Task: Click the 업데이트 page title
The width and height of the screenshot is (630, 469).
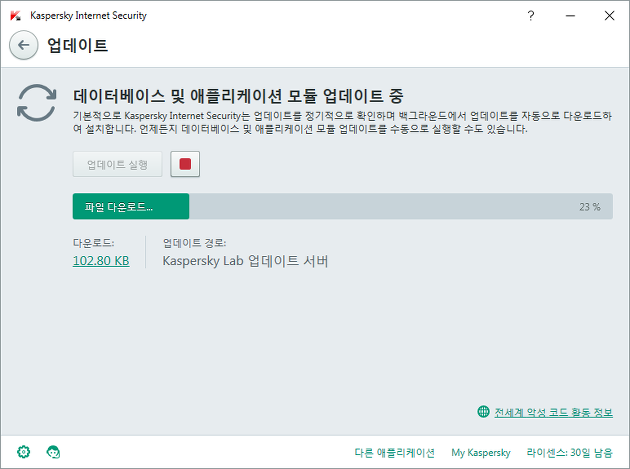Action: pyautogui.click(x=78, y=45)
